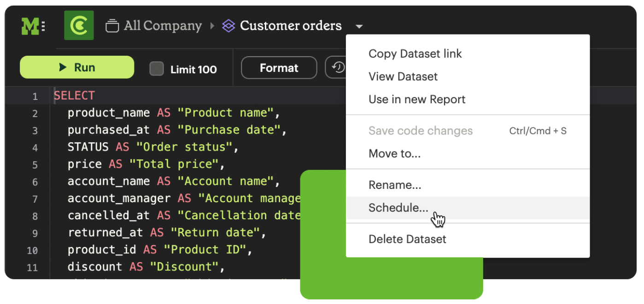644x304 pixels.
Task: Click the SELECT keyword on line 1
Action: [x=74, y=96]
